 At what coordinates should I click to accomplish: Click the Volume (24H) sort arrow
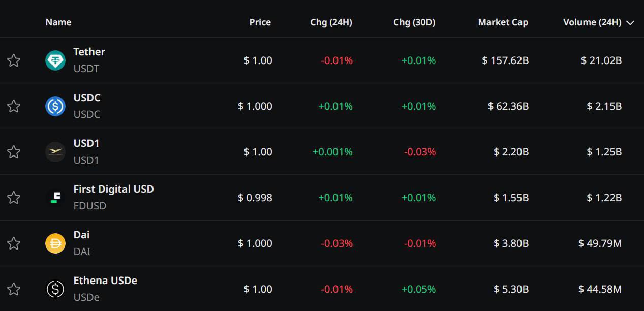[x=631, y=23]
